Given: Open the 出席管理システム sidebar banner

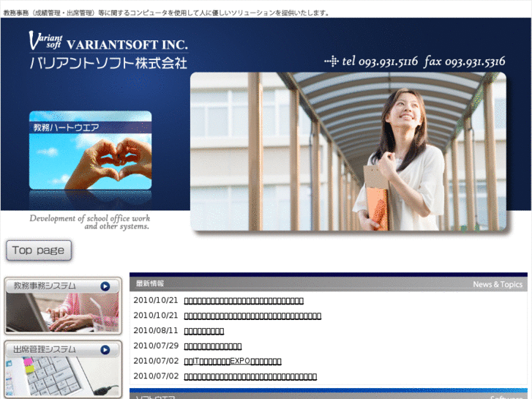Looking at the screenshot, I should pos(63,370).
